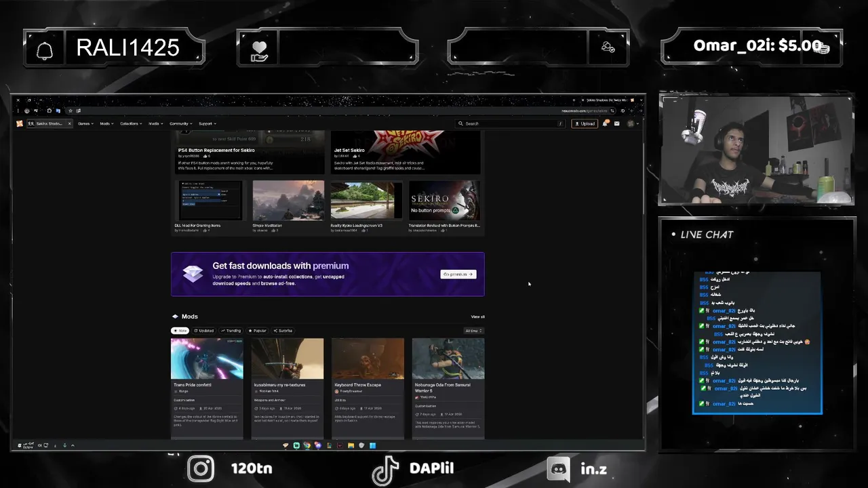Open the Keyboard Throw Escape mod image
Image resolution: width=868 pixels, height=488 pixels.
pos(368,359)
